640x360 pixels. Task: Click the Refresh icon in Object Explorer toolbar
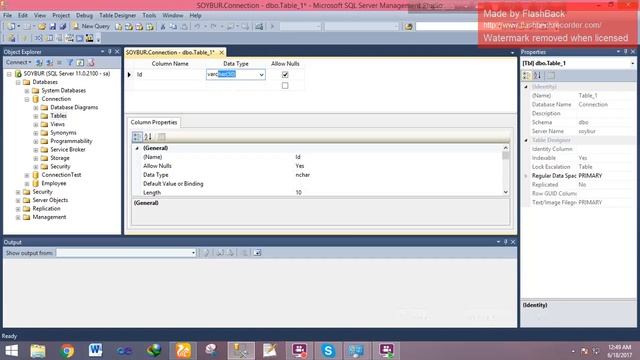pos(80,62)
